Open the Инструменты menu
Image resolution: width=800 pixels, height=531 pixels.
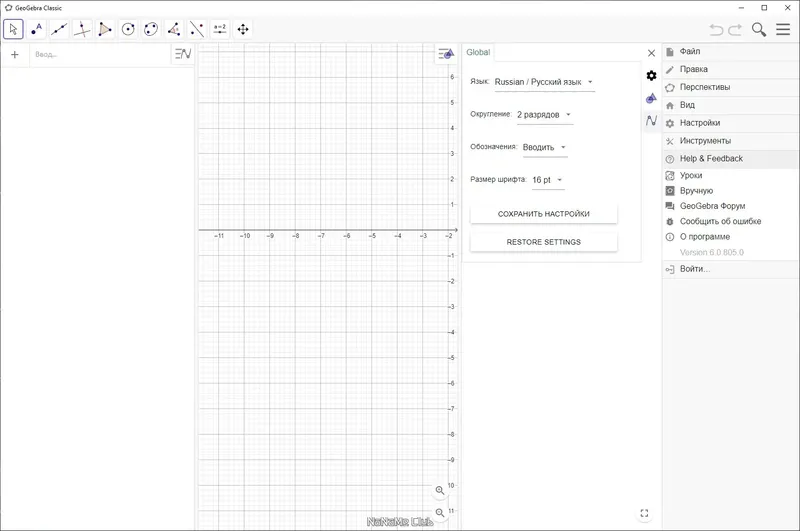point(731,141)
